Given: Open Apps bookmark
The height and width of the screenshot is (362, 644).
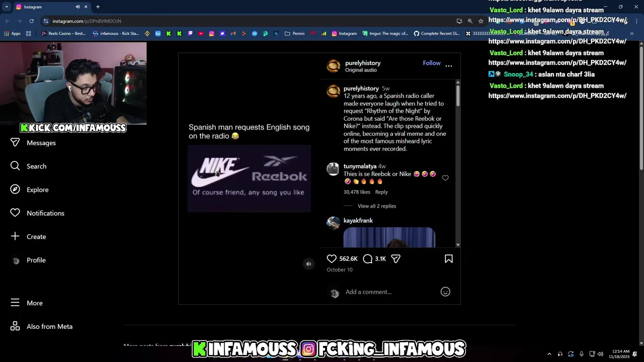Looking at the screenshot, I should (x=12, y=34).
